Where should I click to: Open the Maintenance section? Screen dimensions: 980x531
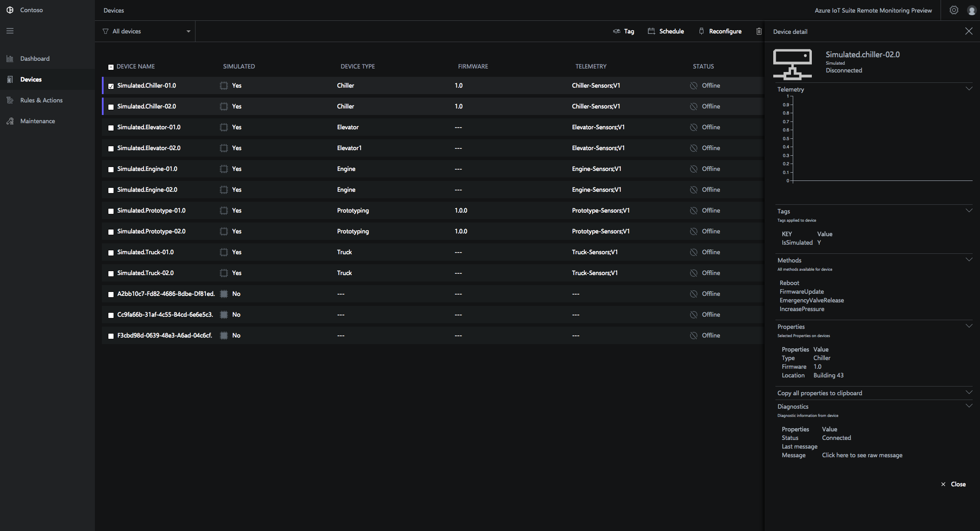tap(38, 121)
